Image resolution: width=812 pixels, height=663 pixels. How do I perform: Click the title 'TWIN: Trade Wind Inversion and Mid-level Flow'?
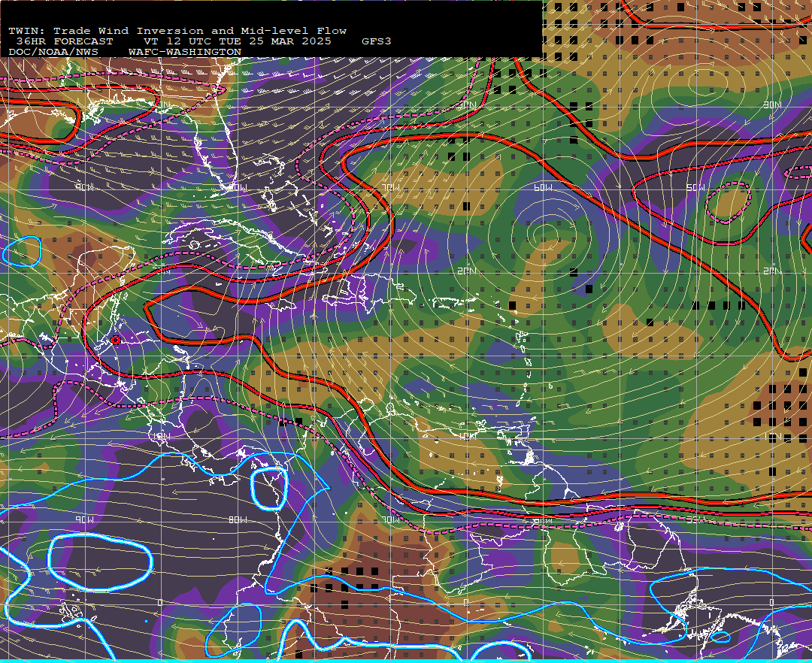pos(177,31)
